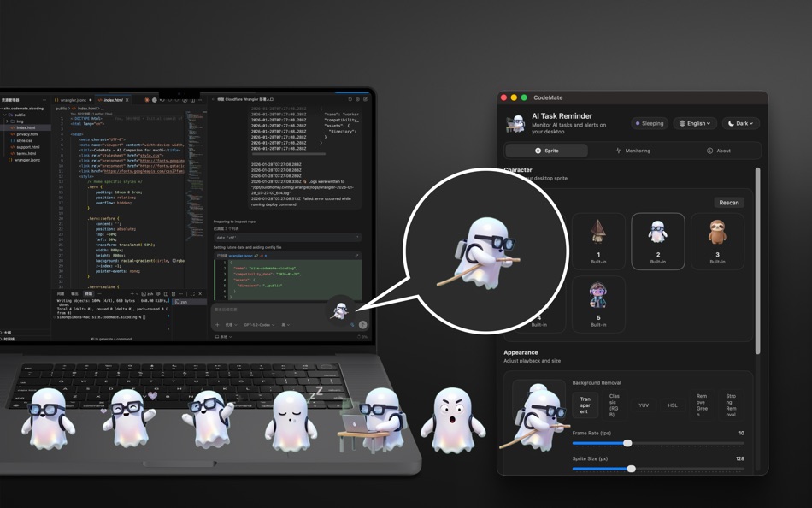Maximize the terminal panel
Viewport: 812px width, 508px height.
point(192,294)
